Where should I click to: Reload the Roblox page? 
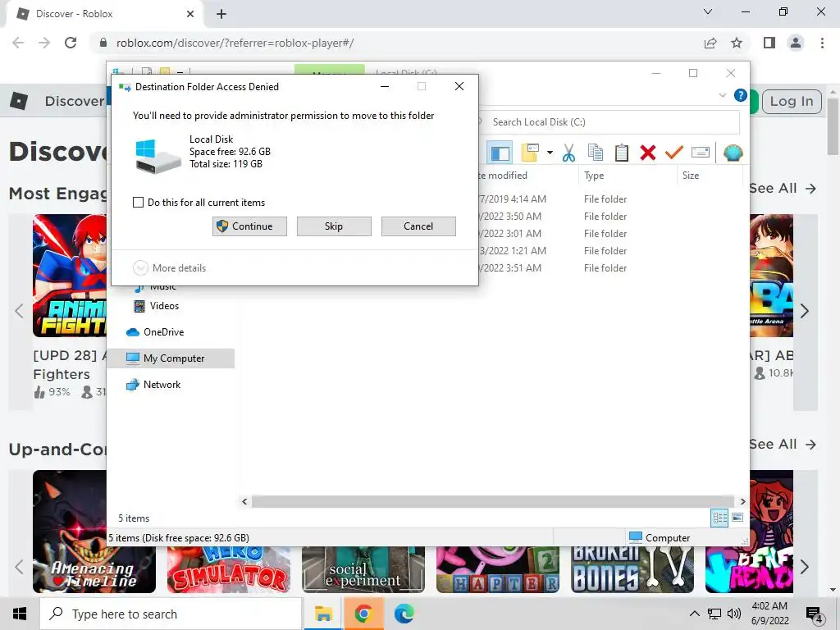(71, 43)
